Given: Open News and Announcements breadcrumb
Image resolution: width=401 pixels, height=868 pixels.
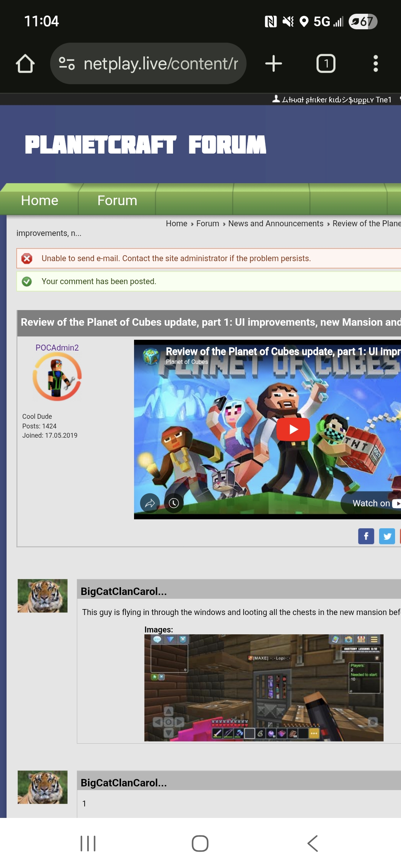Looking at the screenshot, I should coord(276,223).
